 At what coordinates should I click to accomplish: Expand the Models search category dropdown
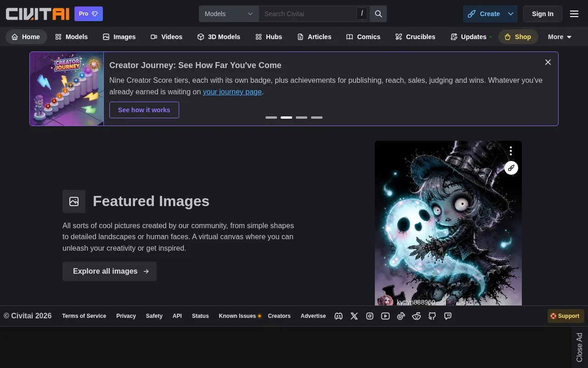point(229,14)
